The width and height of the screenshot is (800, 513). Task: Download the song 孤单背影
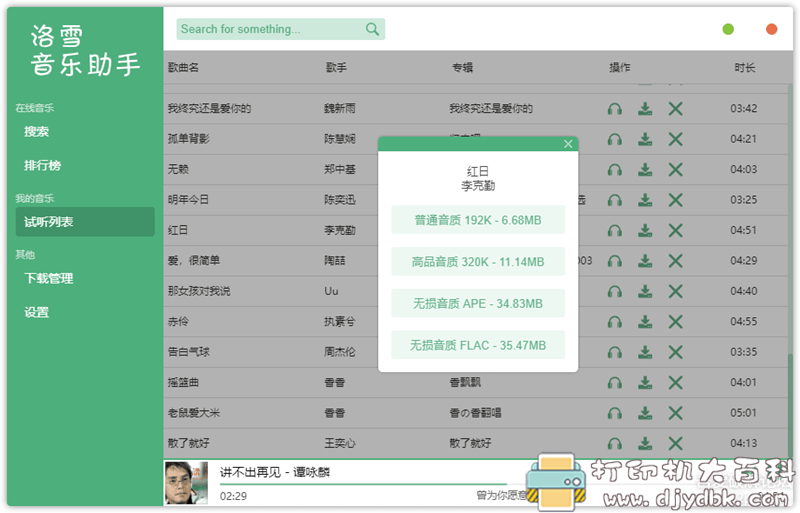coord(645,139)
